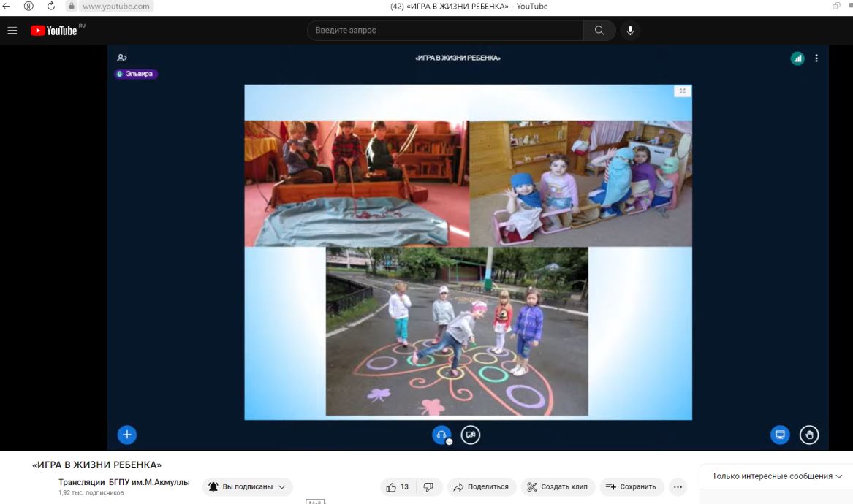The width and height of the screenshot is (853, 504).
Task: Open the YouTube hamburger guide menu
Action: coord(12,31)
